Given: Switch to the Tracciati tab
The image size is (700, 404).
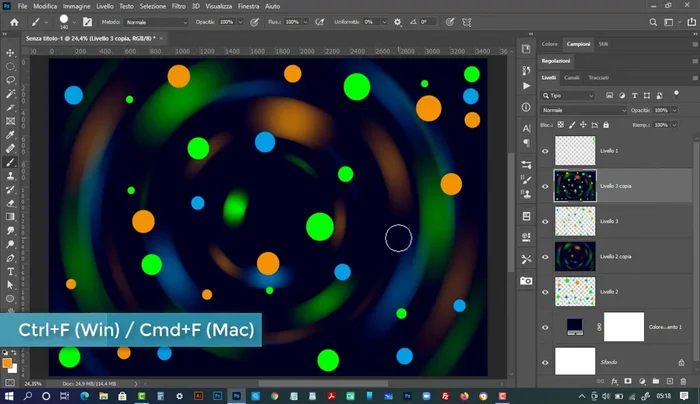Looking at the screenshot, I should coord(598,76).
